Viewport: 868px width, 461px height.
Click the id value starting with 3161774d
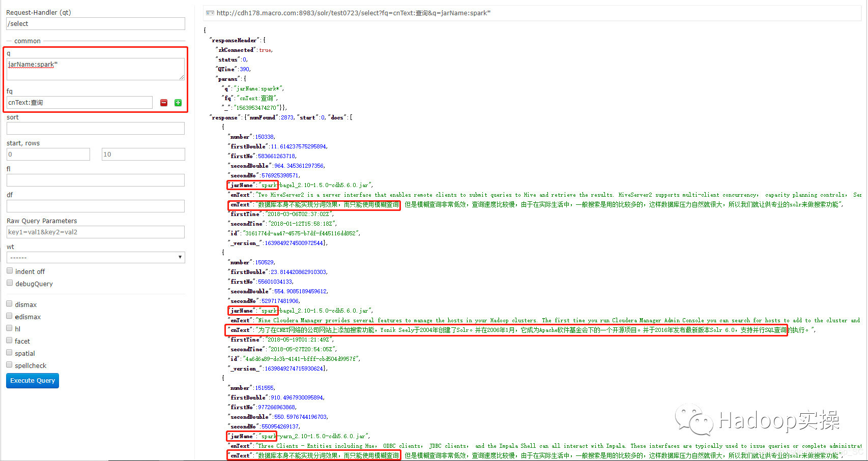301,233
